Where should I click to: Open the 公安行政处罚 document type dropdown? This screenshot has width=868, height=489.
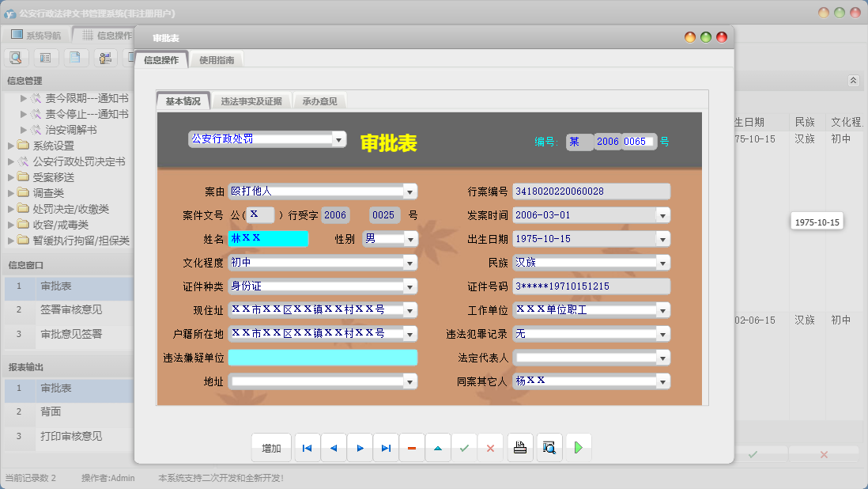point(339,138)
